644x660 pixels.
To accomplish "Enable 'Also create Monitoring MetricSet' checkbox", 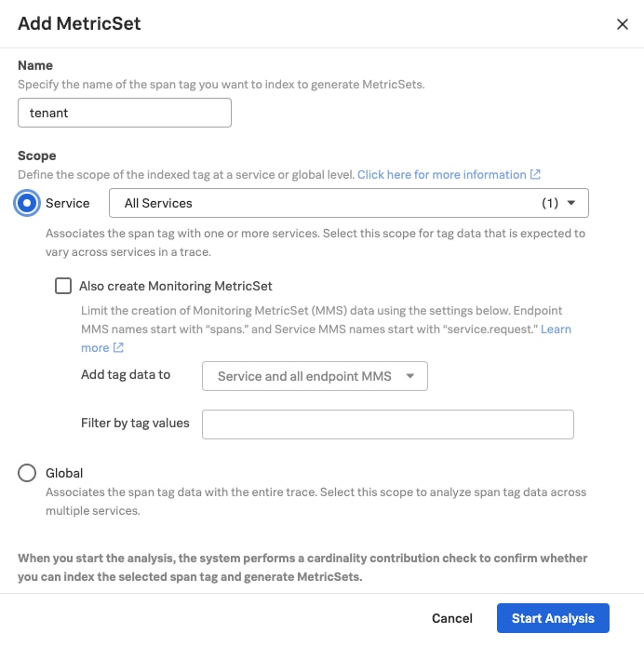I will click(63, 287).
